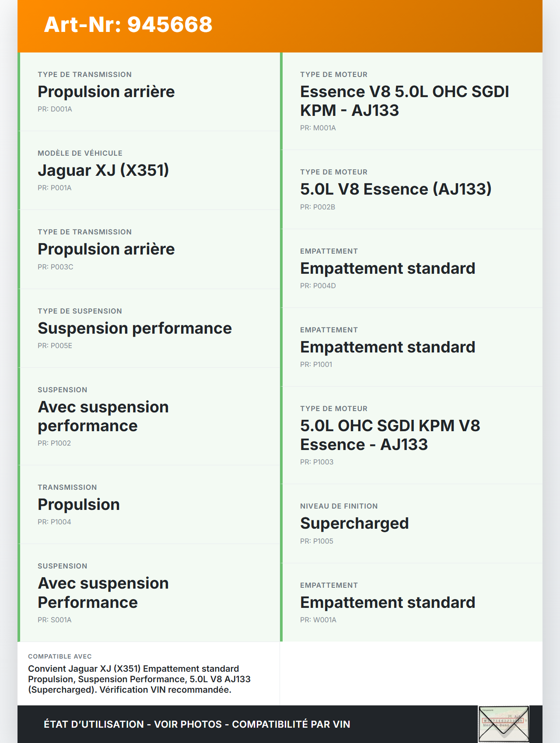Screen dimensions: 560x743
Task: Select the Essence V8 5.0L OHC SGDI engine card
Action: [x=411, y=101]
